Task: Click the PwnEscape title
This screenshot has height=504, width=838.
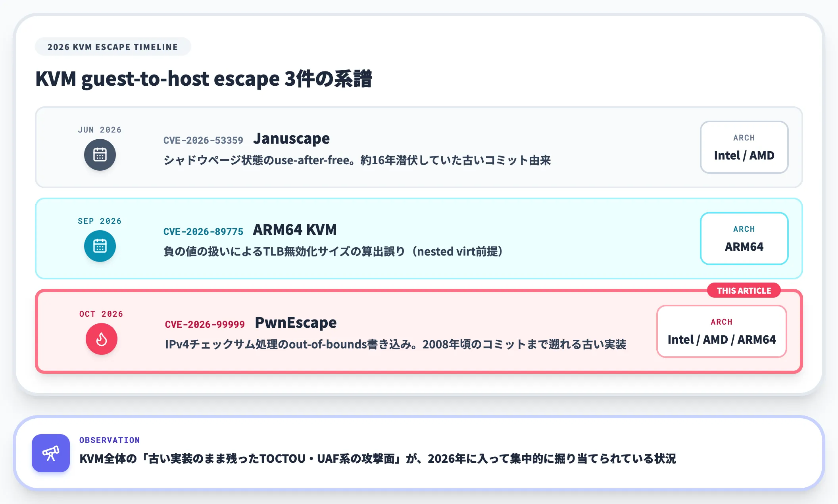Action: [296, 323]
